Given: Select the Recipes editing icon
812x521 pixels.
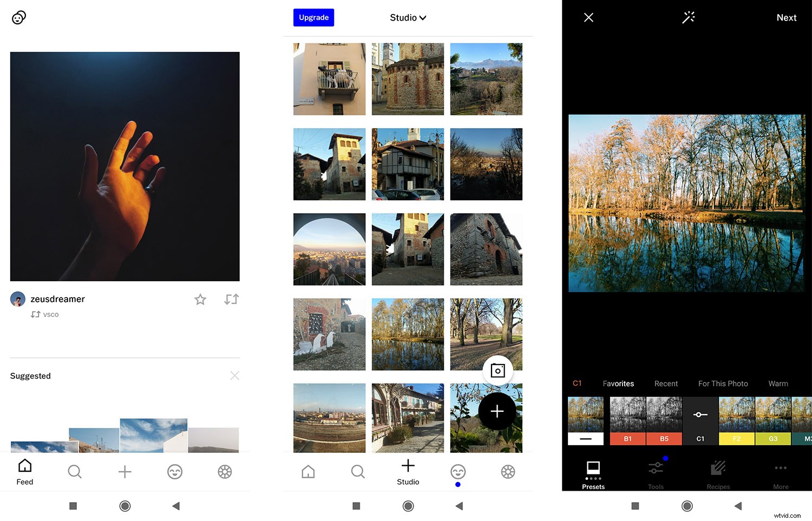Looking at the screenshot, I should coord(718,472).
